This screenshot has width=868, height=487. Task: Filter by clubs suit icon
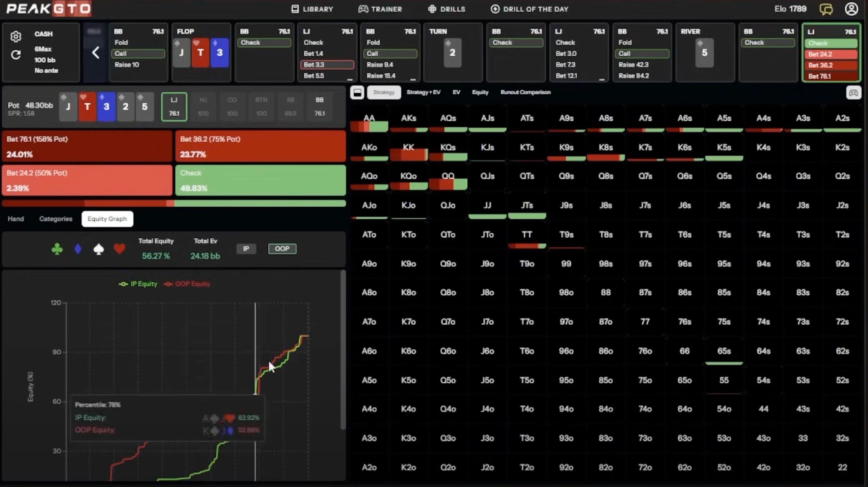pyautogui.click(x=57, y=249)
